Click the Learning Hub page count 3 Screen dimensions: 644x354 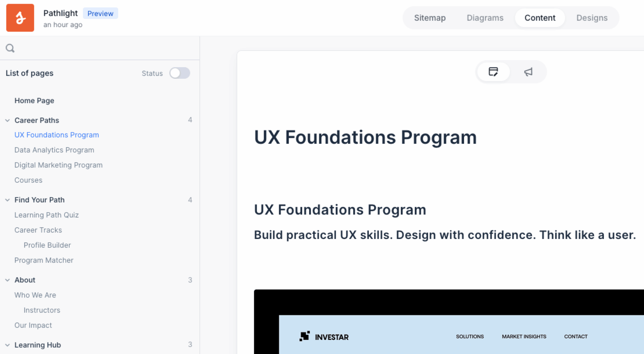pos(190,344)
